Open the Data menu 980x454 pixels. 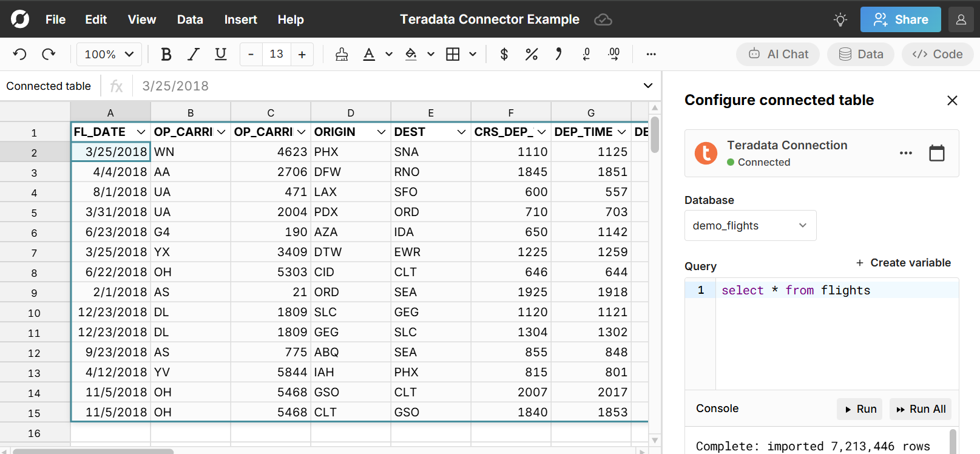(190, 19)
